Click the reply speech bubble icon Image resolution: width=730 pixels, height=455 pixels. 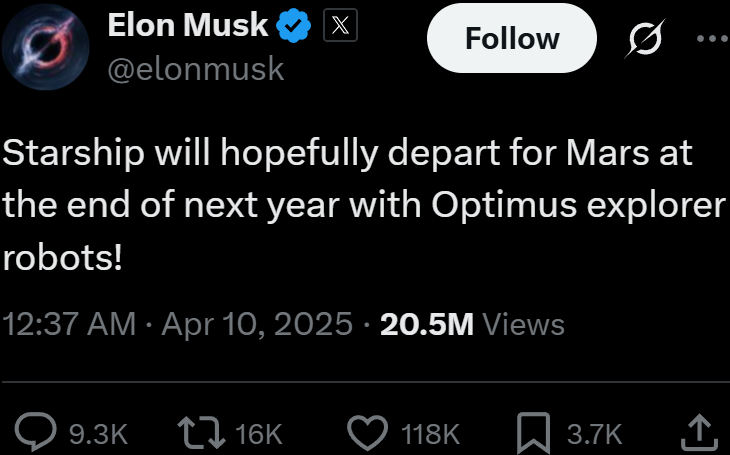(35, 433)
